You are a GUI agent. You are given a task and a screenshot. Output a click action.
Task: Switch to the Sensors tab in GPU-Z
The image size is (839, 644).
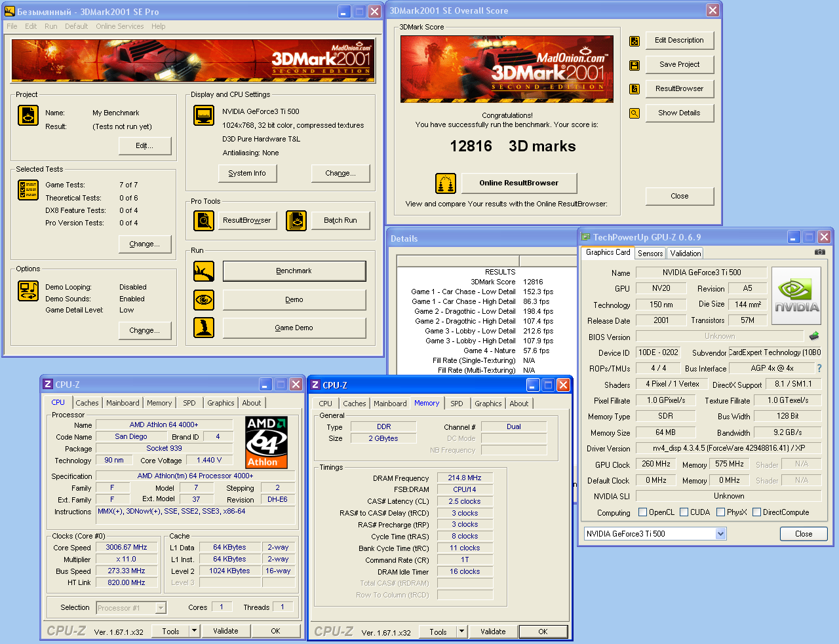650,254
